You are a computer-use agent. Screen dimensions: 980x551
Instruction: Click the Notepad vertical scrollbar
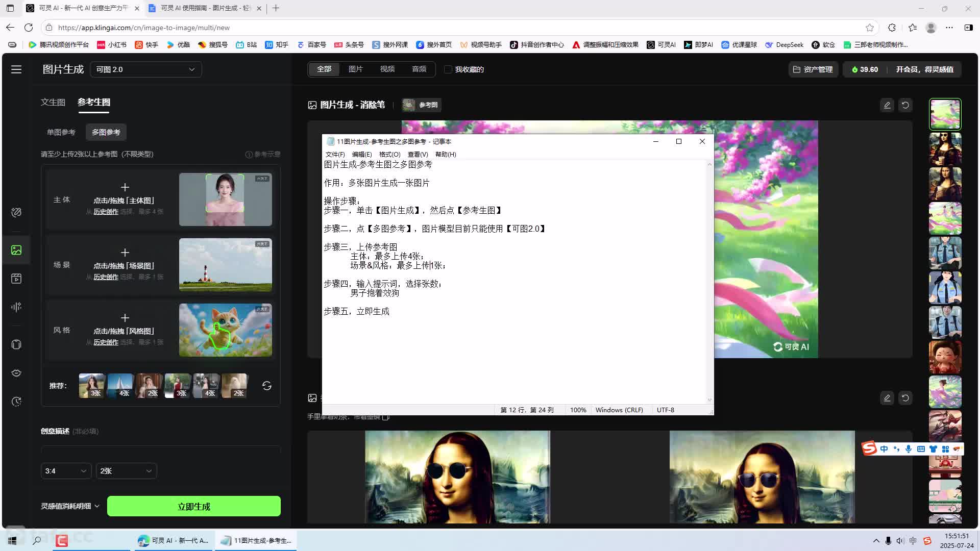[x=709, y=281]
